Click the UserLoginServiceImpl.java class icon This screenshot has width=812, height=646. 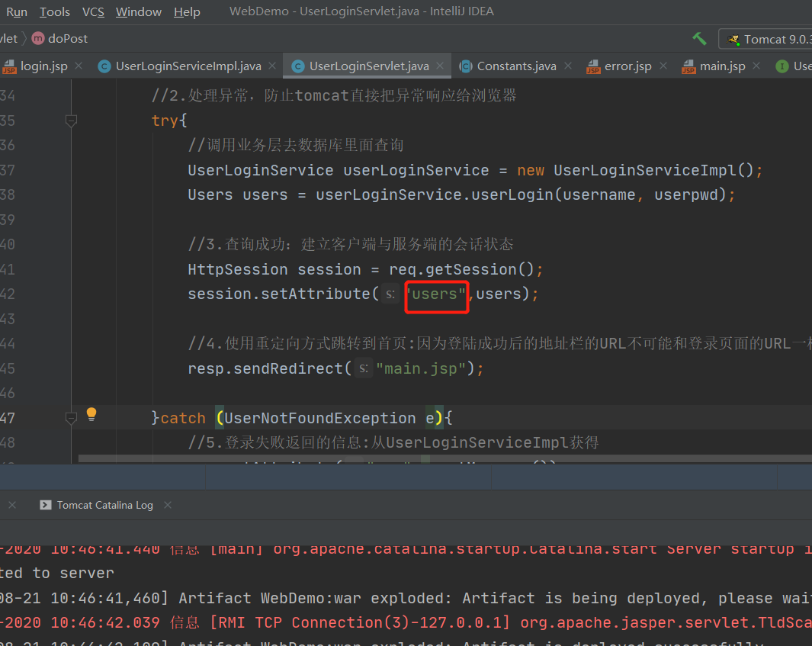tap(104, 66)
